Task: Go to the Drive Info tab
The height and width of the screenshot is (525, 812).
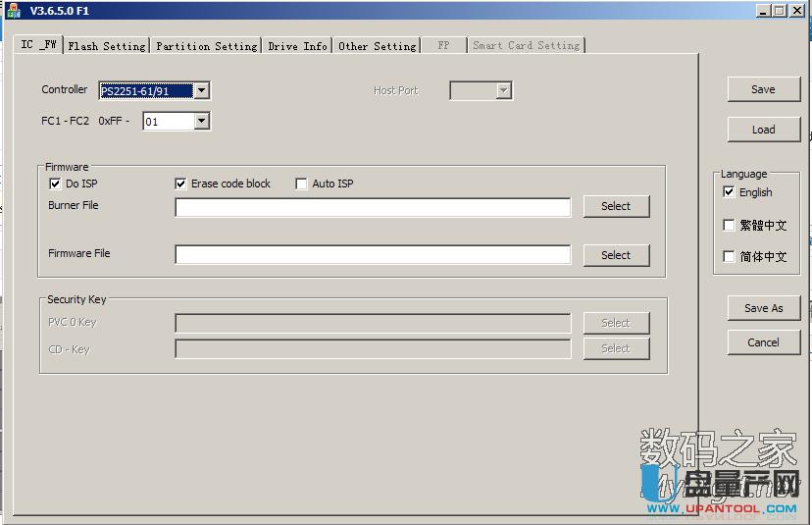Action: coord(297,46)
